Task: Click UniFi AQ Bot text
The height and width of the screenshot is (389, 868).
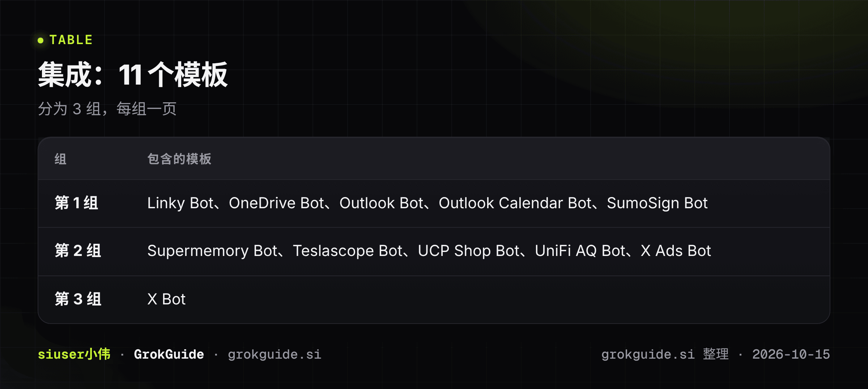Action: click(x=580, y=251)
